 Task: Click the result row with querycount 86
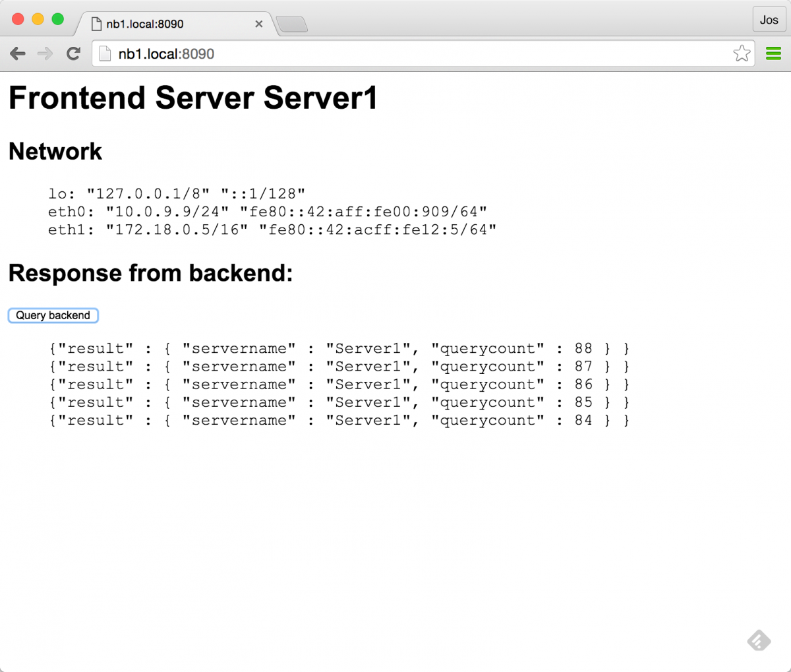339,384
